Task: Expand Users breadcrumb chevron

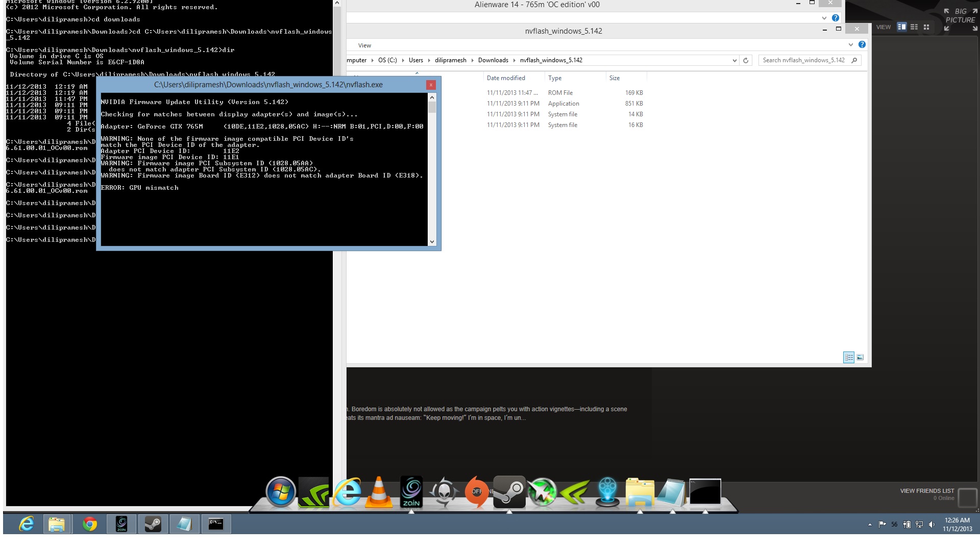Action: pyautogui.click(x=429, y=60)
